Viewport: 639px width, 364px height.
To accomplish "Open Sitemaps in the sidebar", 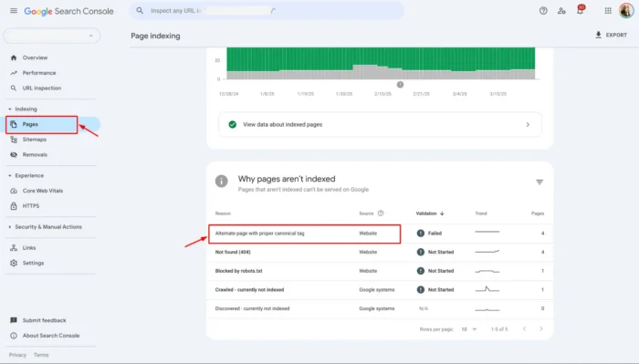I will (35, 140).
